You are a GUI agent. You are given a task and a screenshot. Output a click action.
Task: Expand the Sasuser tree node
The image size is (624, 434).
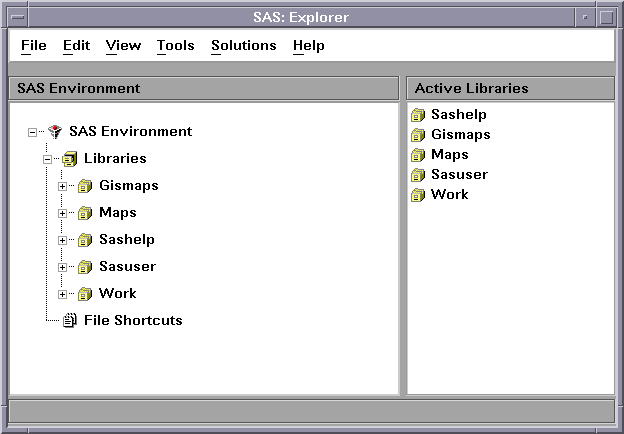tap(62, 267)
